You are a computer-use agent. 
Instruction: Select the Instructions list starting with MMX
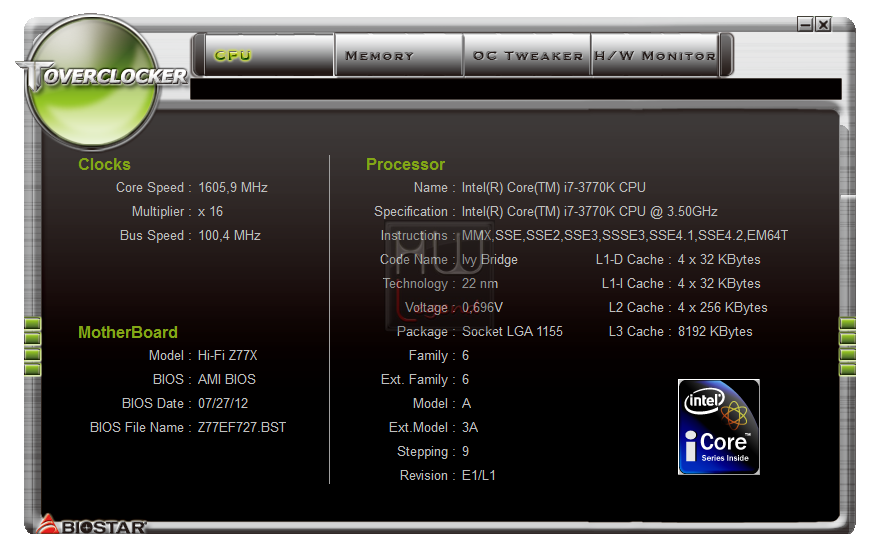click(x=624, y=236)
